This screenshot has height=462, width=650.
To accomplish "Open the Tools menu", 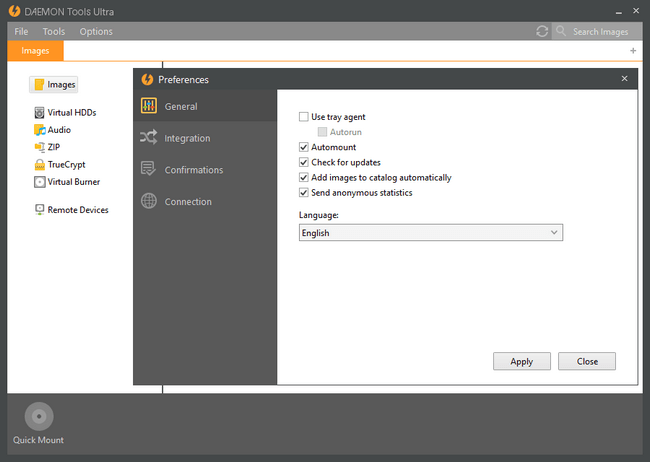I will point(54,32).
